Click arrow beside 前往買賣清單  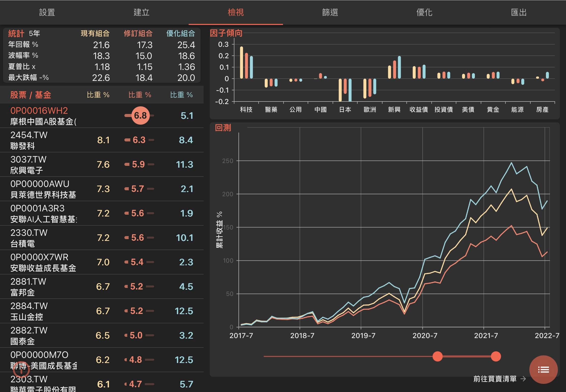[x=523, y=379]
